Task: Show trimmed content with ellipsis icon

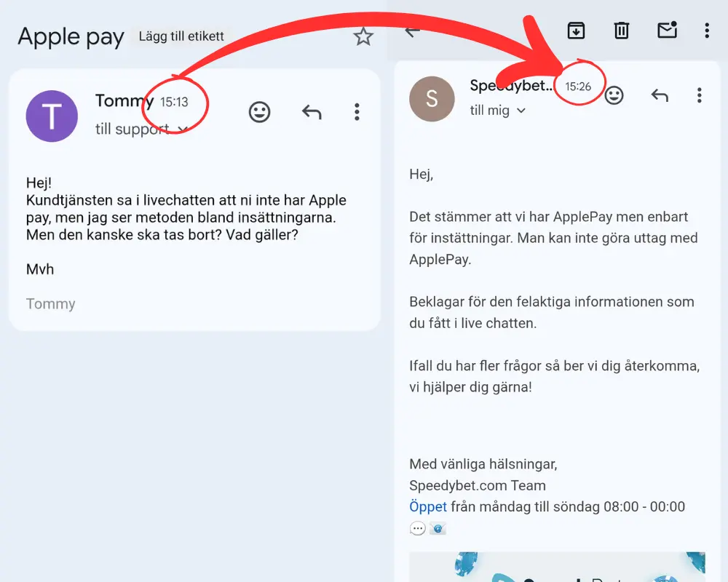Action: [x=417, y=528]
